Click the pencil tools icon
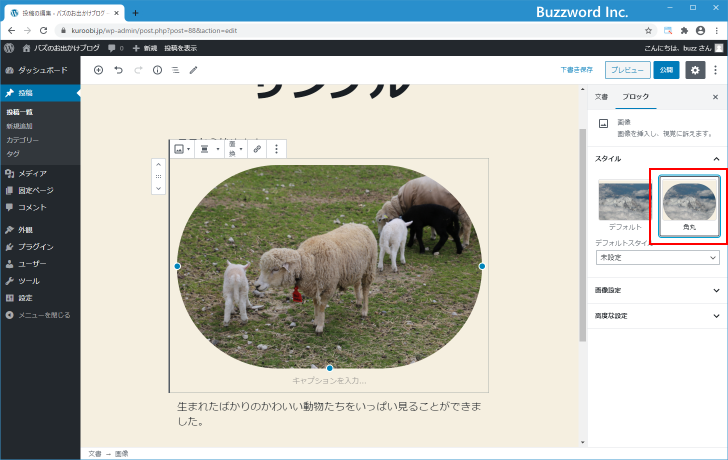 pyautogui.click(x=194, y=70)
